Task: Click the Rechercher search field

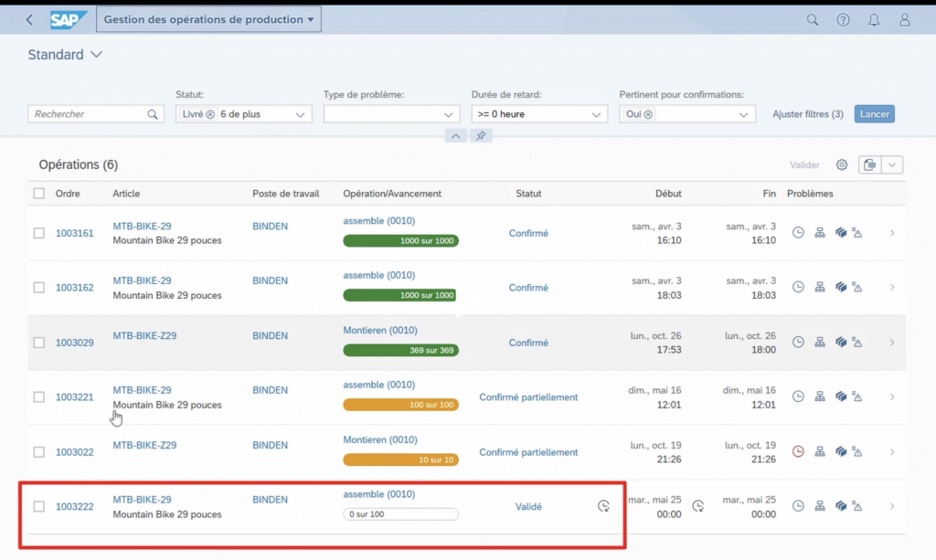Action: click(x=88, y=114)
